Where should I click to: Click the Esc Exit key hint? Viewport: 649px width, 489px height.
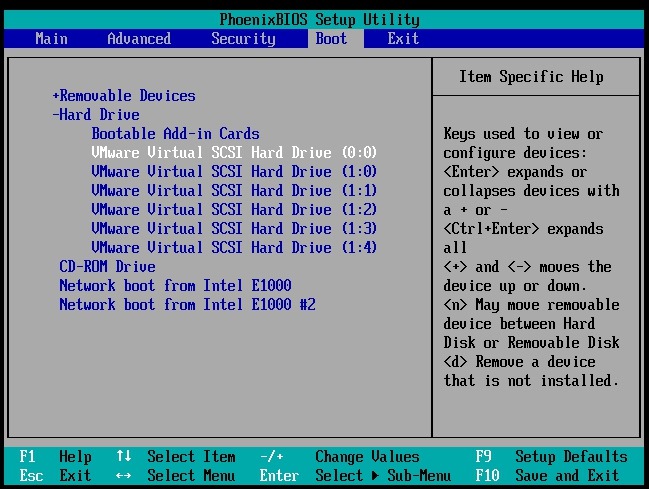pyautogui.click(x=55, y=475)
